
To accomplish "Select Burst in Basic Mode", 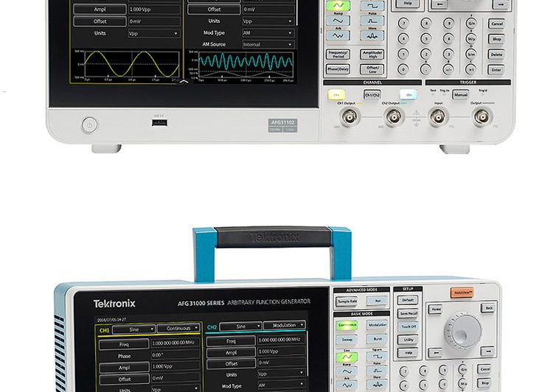I will click(377, 340).
